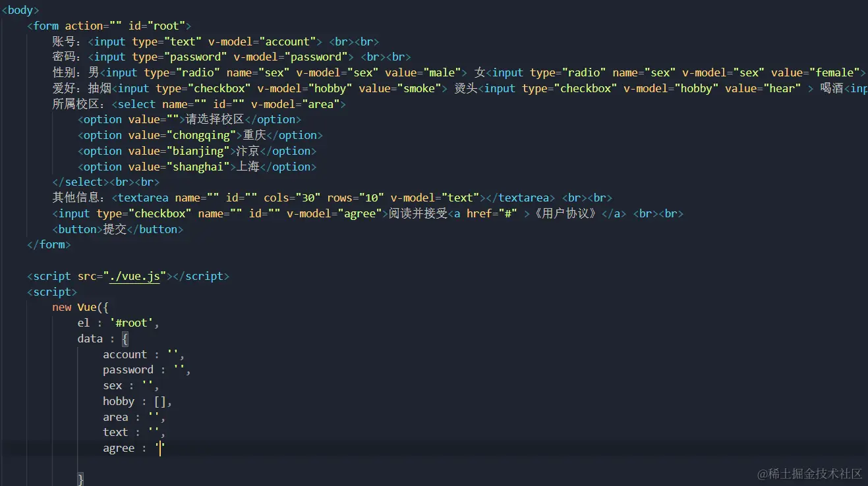868x486 pixels.
Task: Click the lone opening script tag
Action: tap(52, 292)
